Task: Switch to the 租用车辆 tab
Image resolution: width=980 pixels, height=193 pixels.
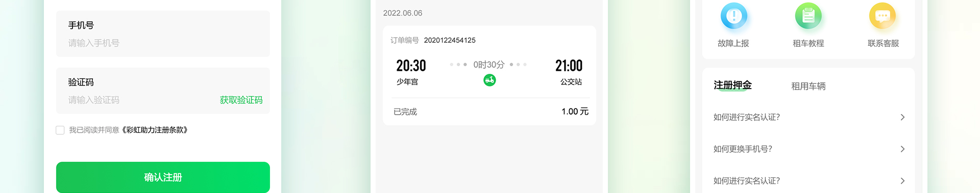Action: (x=808, y=86)
